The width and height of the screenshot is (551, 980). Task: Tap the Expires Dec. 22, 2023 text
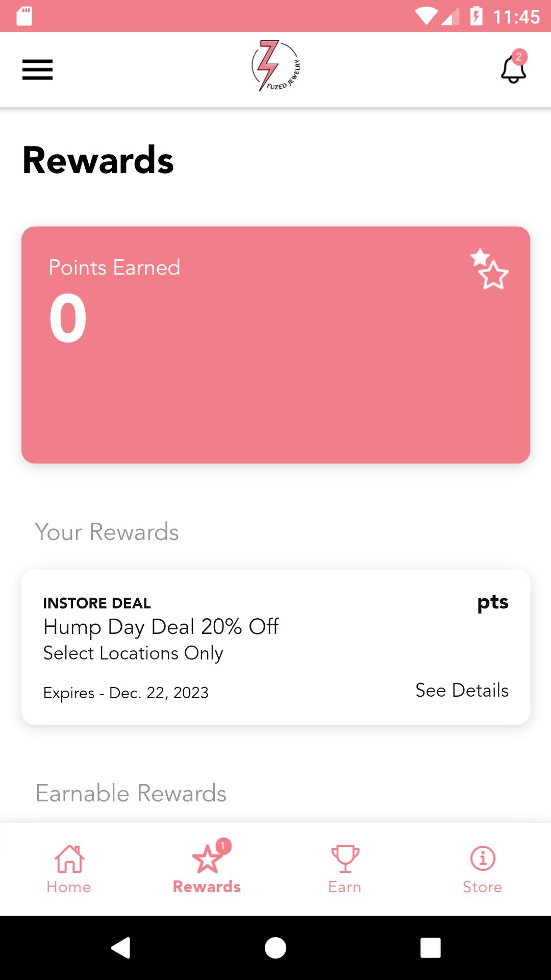[126, 693]
